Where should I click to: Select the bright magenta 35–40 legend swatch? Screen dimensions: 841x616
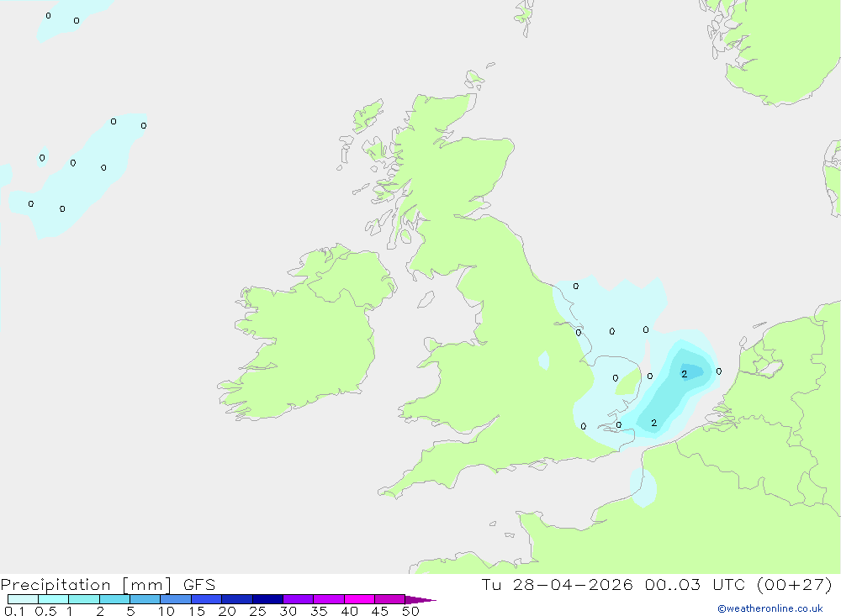point(359,599)
